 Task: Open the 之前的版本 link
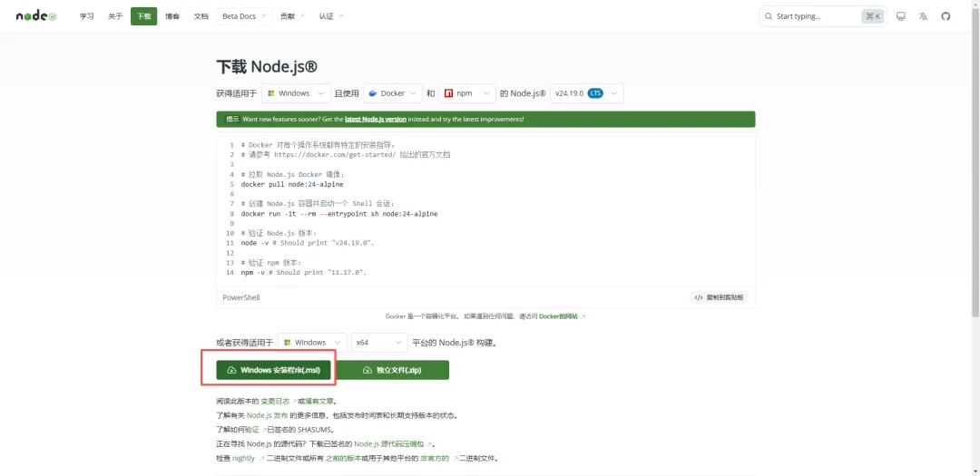344,458
